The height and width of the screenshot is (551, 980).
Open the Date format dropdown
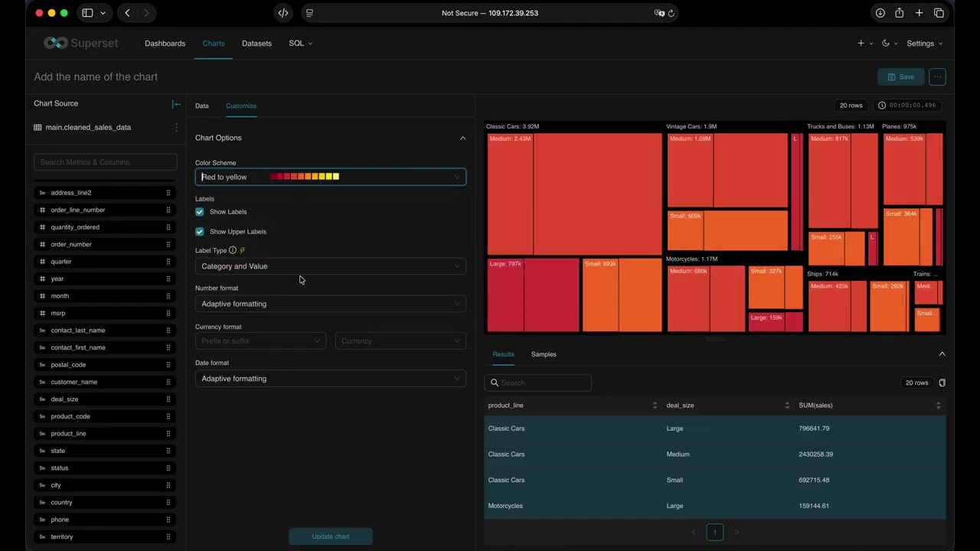point(331,379)
